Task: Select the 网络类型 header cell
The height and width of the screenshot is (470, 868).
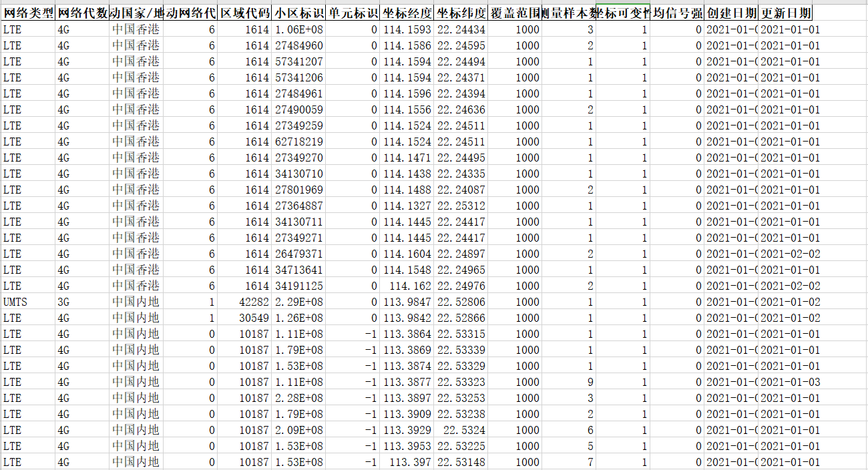Action: [x=28, y=13]
